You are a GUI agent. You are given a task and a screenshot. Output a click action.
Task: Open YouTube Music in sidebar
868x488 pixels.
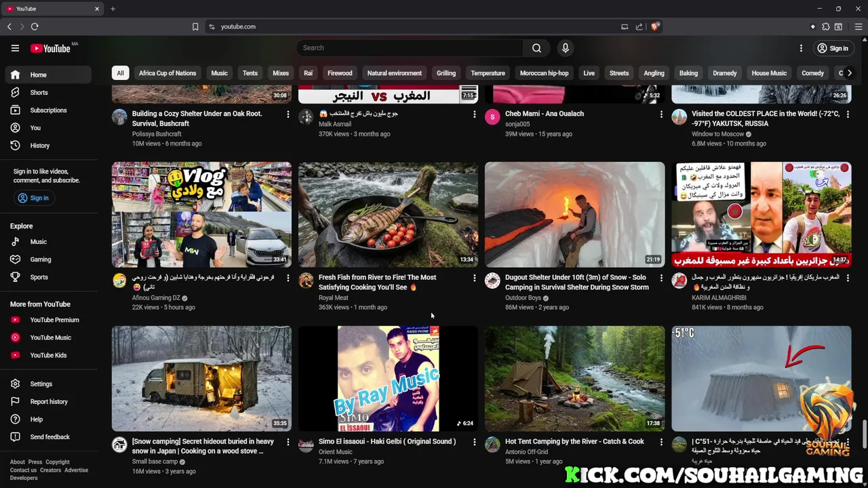point(47,338)
